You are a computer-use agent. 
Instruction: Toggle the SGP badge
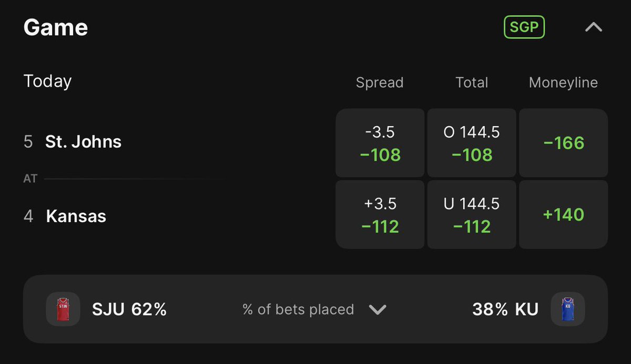coord(524,27)
